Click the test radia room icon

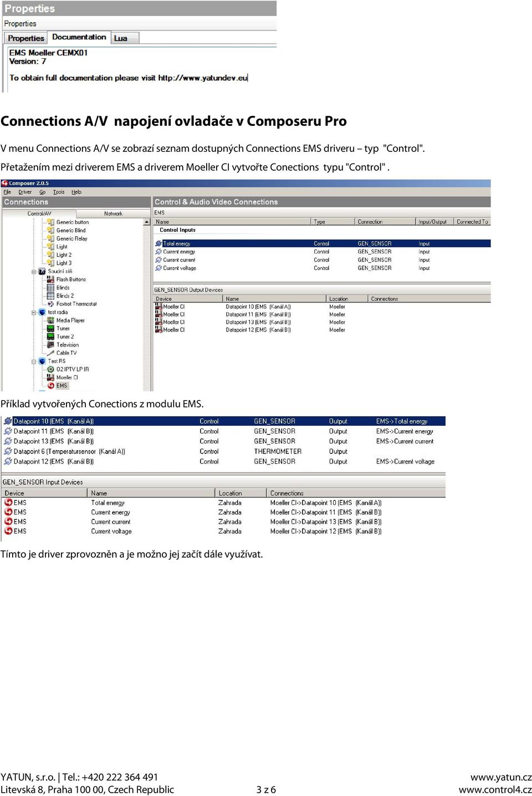coord(42,312)
